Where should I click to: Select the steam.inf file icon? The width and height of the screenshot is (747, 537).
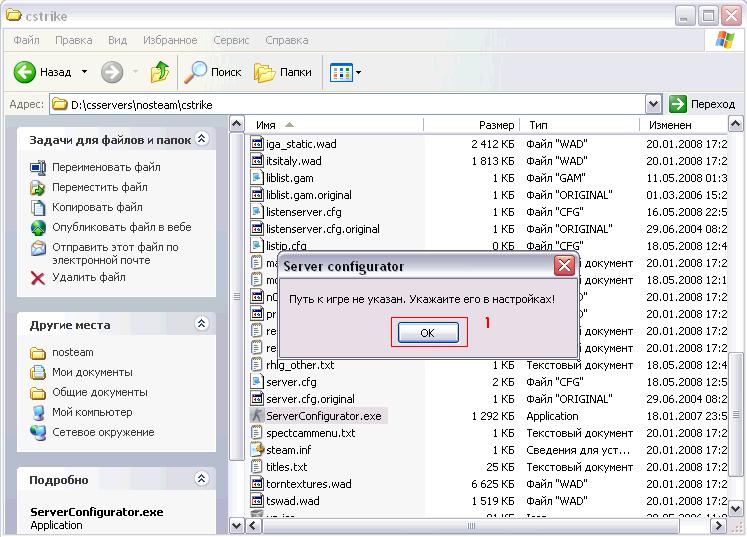pyautogui.click(x=257, y=450)
